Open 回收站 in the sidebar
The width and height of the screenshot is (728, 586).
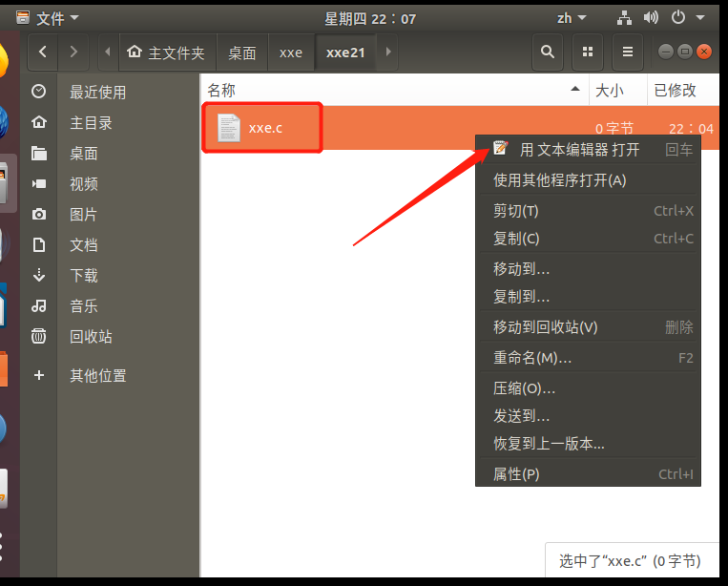[91, 336]
